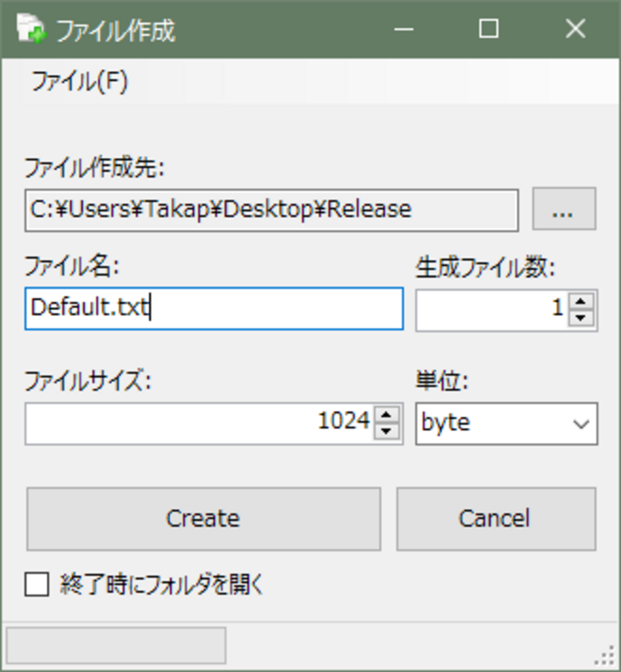Maximize the ファイル作成 window
Image resolution: width=621 pixels, height=672 pixels.
tap(489, 29)
